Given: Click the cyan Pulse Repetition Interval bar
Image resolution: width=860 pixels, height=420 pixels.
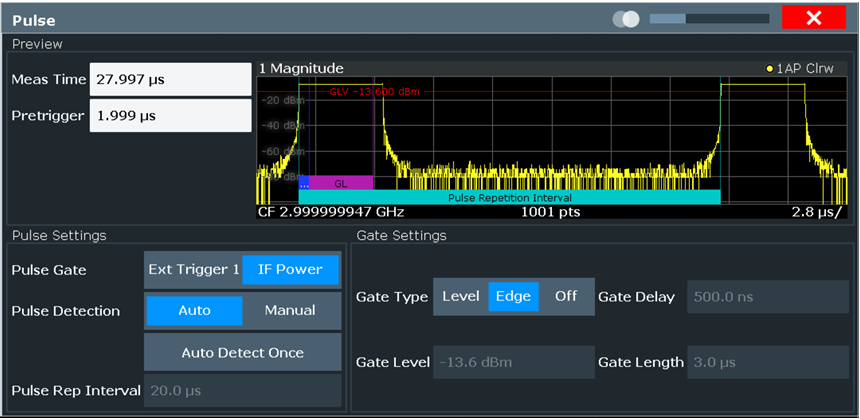Looking at the screenshot, I should (509, 197).
